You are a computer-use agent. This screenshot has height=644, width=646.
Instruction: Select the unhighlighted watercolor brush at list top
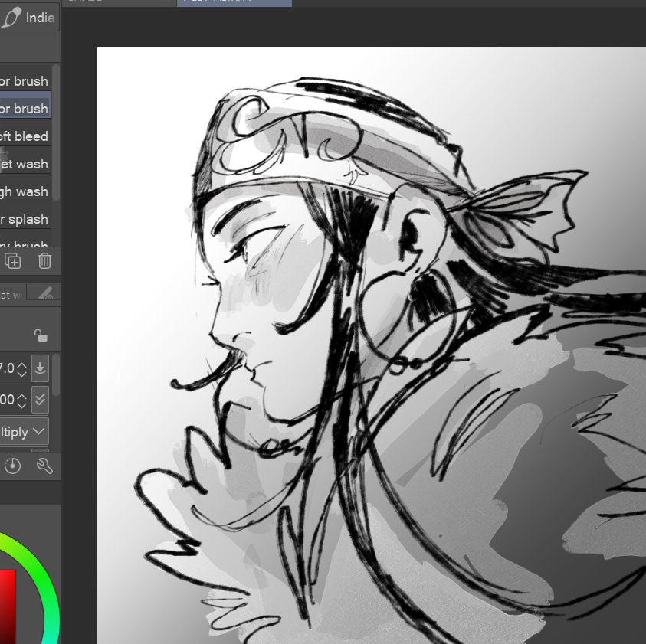(25, 80)
